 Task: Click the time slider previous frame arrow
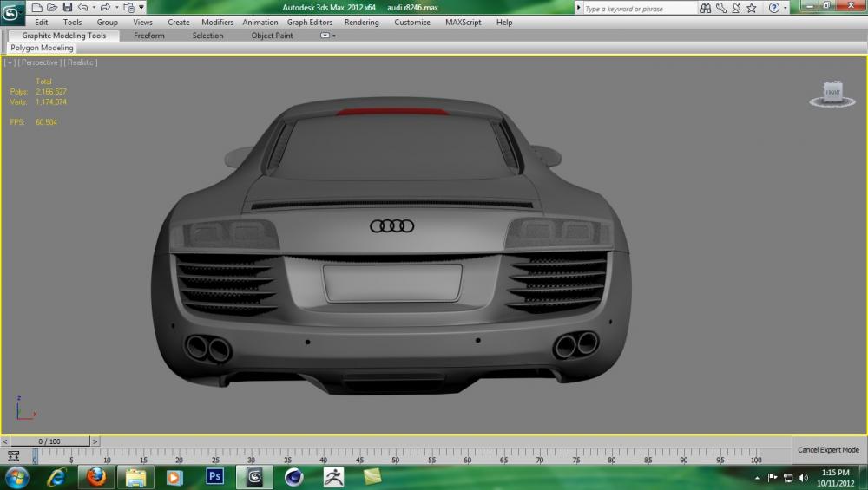[x=5, y=441]
